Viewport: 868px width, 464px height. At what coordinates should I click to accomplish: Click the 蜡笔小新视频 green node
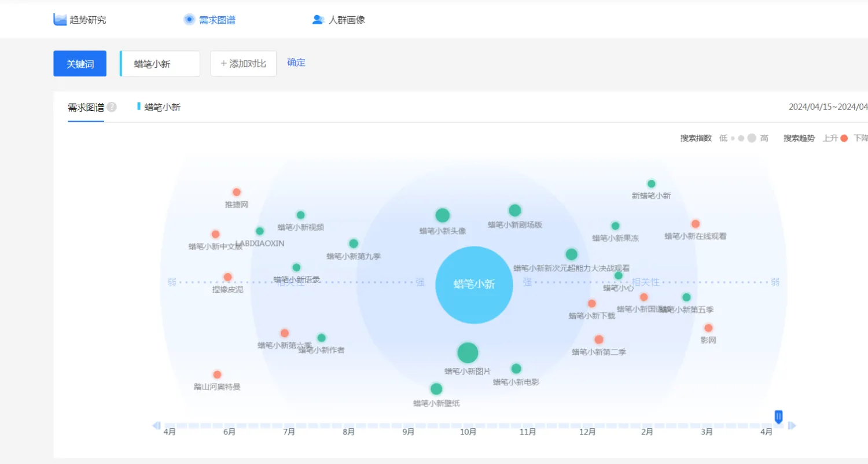click(300, 215)
